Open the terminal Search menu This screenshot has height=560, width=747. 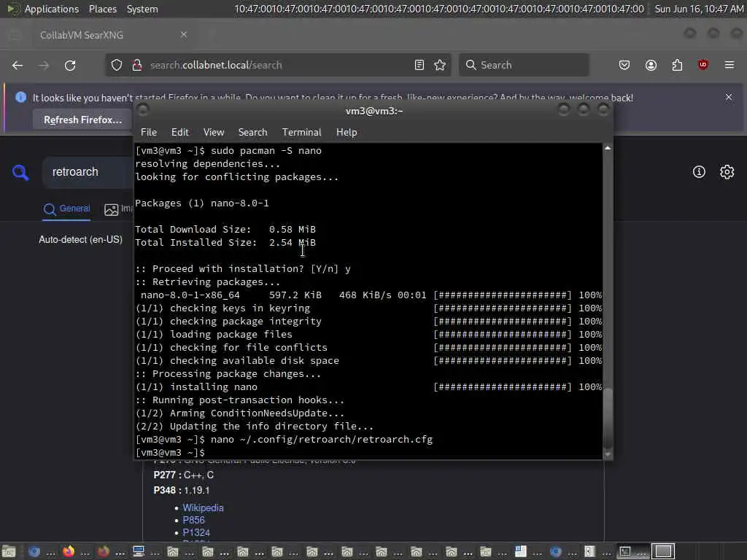[252, 133]
